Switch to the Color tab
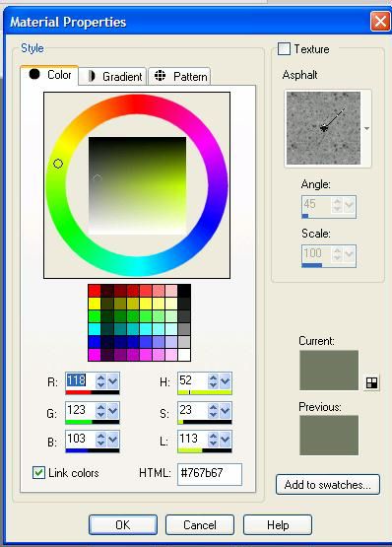Screen dimensions: 392x547 (x=49, y=75)
